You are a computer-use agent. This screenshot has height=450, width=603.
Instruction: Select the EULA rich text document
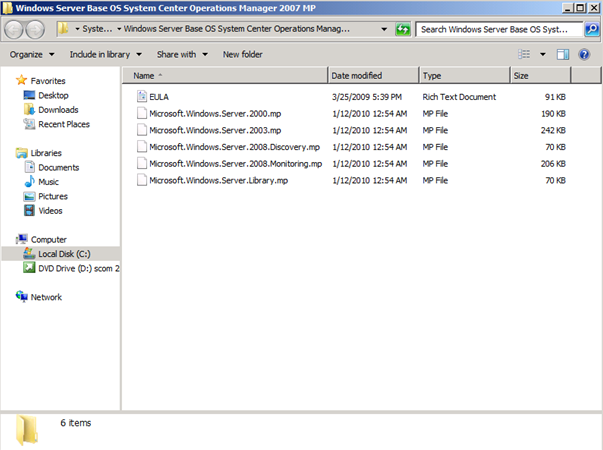[158, 96]
